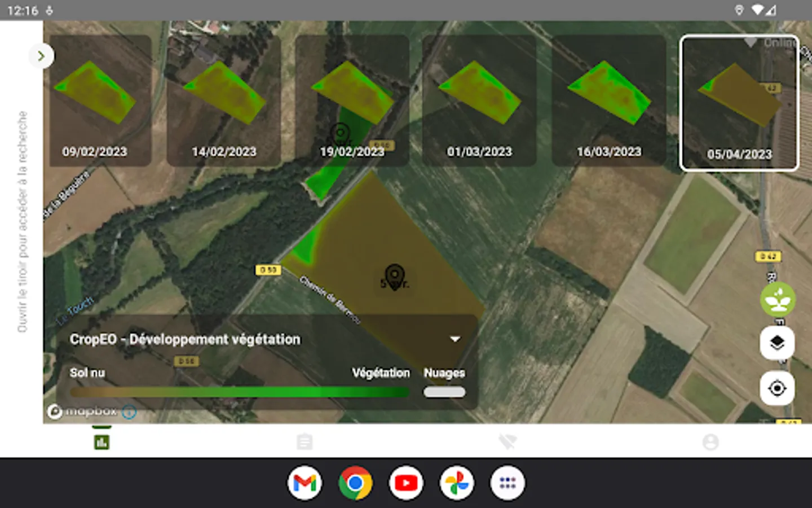Click the 'Nuages' legend label

point(444,373)
